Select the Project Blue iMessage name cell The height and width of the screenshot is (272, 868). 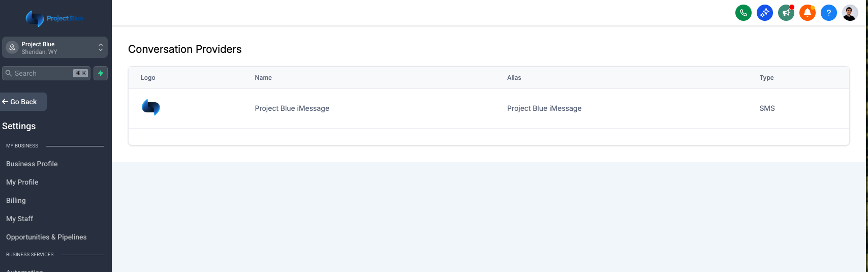(292, 108)
